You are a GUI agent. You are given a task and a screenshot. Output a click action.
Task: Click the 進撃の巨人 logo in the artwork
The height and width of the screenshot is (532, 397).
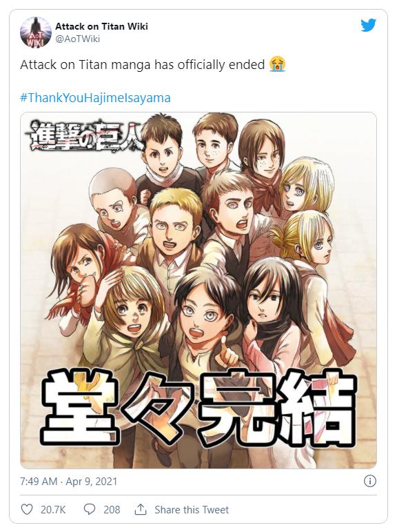[84, 136]
